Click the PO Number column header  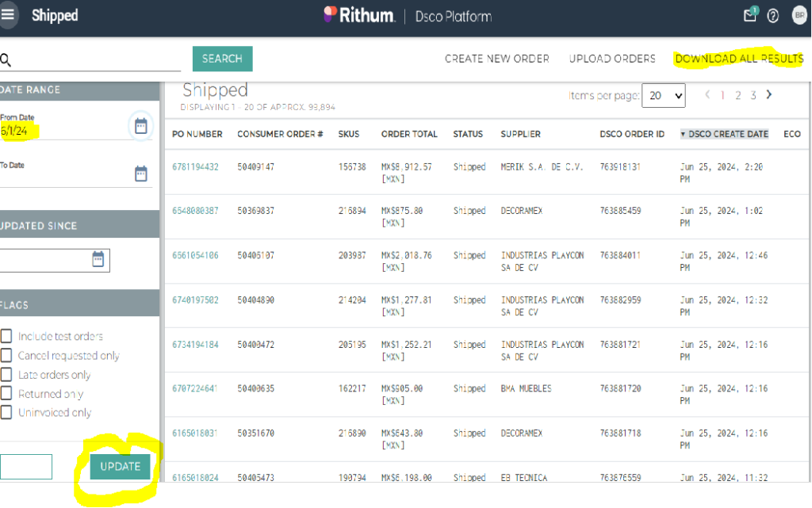pos(197,134)
